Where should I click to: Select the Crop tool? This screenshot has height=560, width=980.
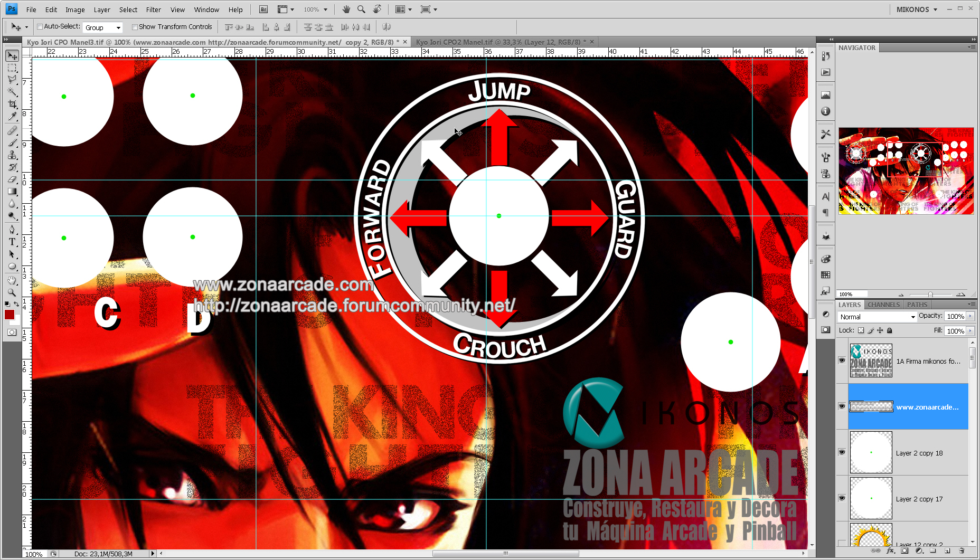[12, 104]
